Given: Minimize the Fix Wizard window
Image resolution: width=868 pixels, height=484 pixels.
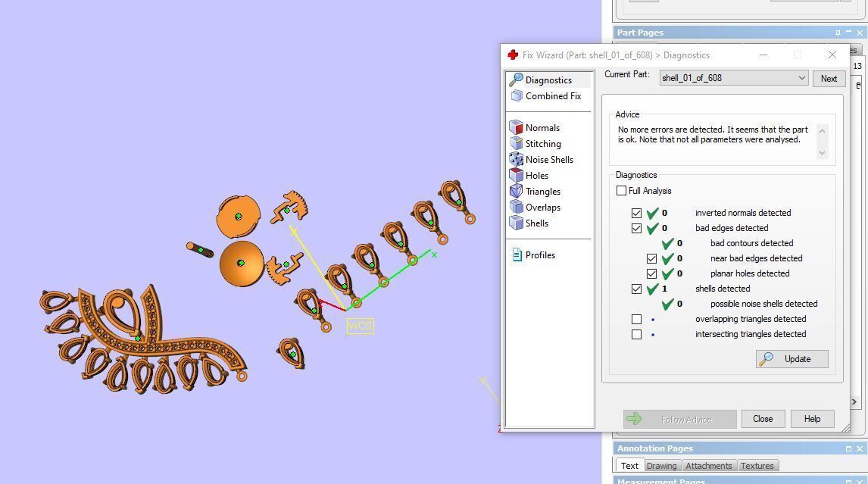Looking at the screenshot, I should click(x=763, y=55).
